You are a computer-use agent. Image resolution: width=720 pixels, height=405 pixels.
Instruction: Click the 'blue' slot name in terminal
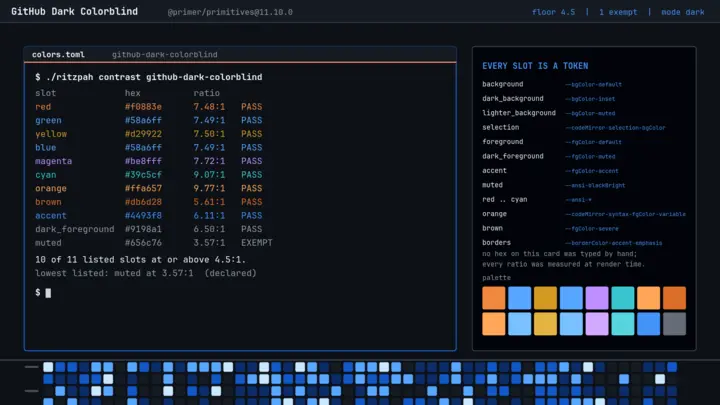click(45, 148)
